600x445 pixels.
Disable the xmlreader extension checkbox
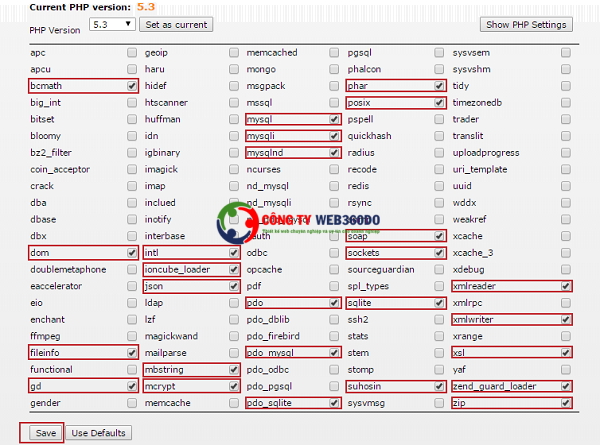[x=566, y=286]
